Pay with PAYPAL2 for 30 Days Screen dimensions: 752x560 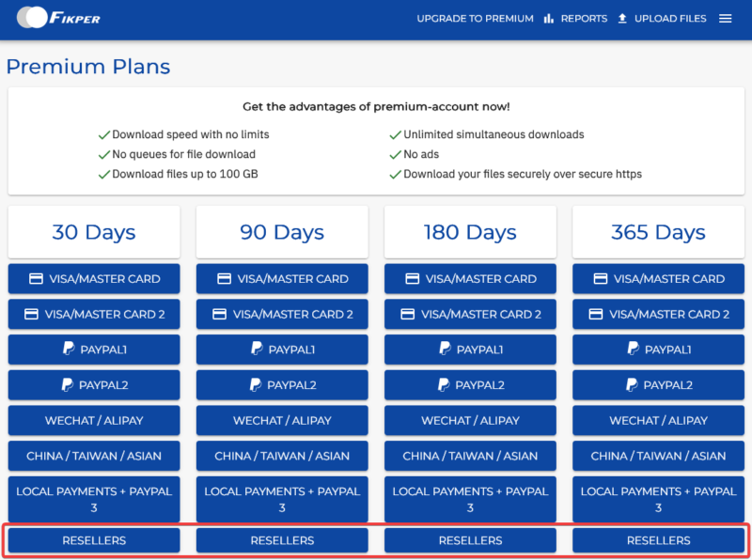[x=94, y=385]
